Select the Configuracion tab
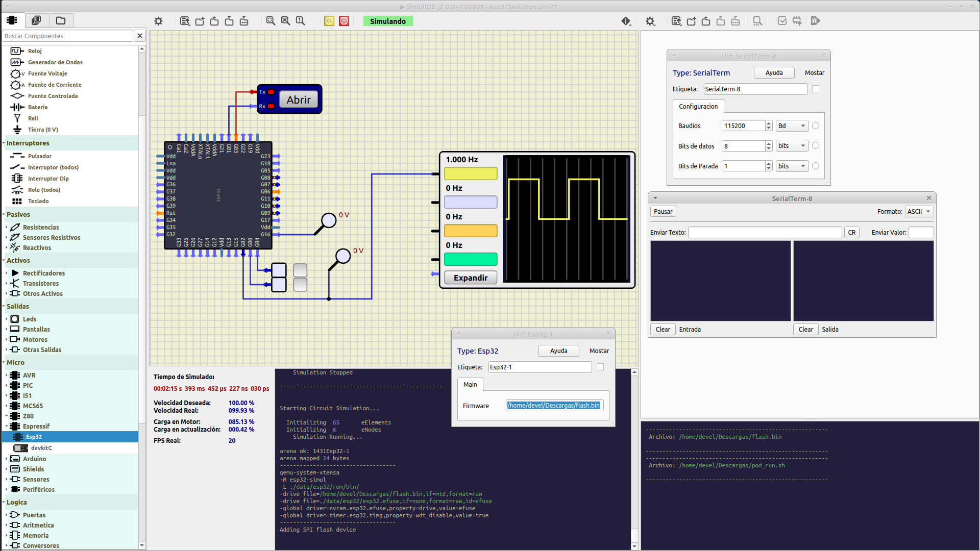 click(698, 106)
